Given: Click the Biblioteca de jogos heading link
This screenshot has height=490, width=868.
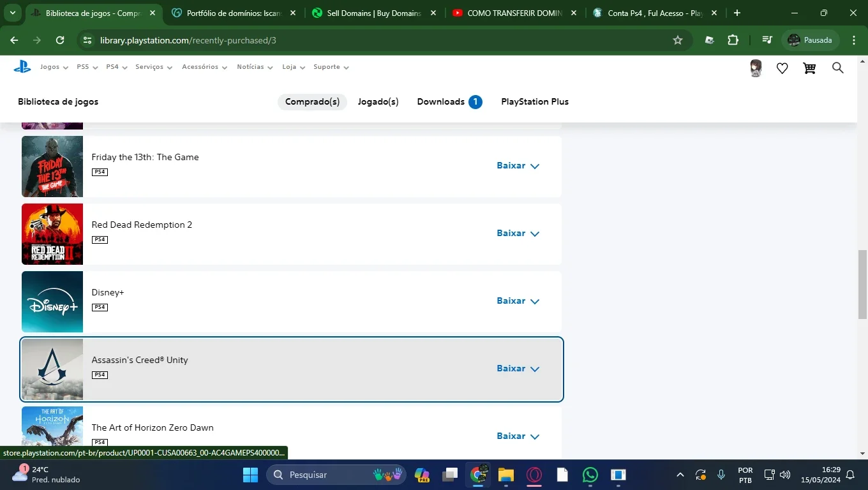Looking at the screenshot, I should click(58, 102).
